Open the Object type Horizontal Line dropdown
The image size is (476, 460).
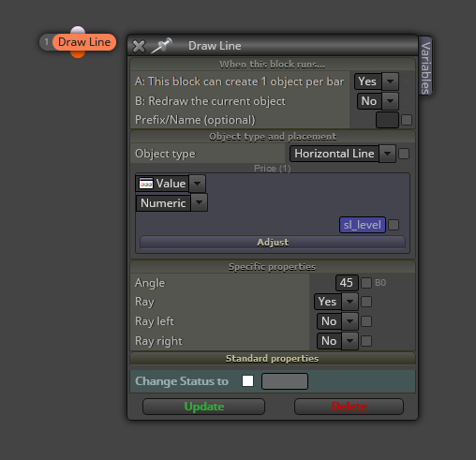[x=387, y=154]
